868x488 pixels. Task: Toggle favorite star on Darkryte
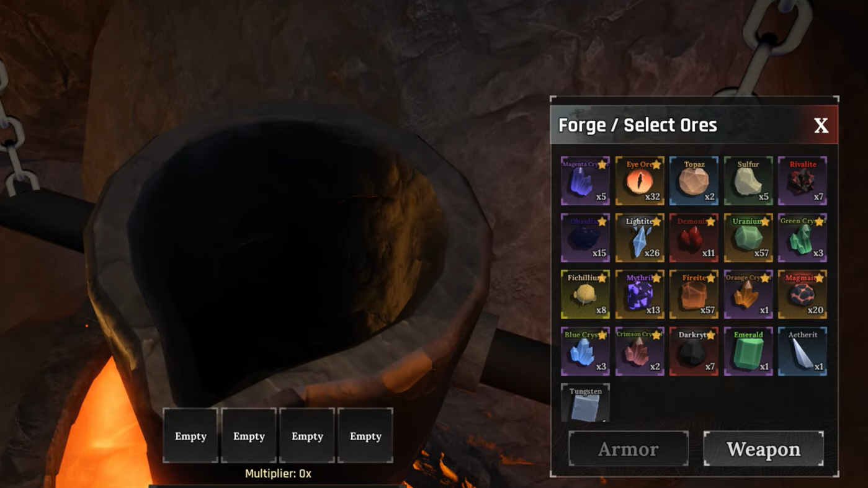point(710,335)
